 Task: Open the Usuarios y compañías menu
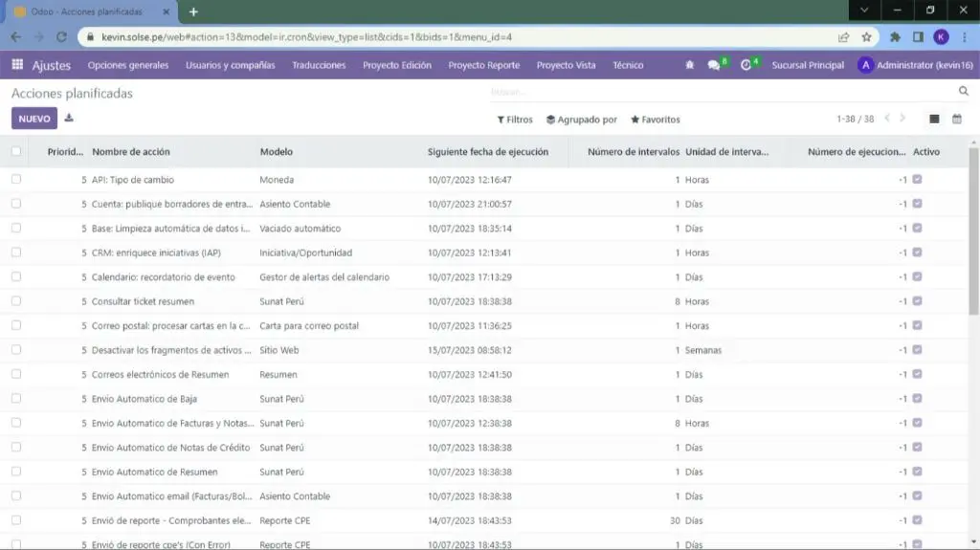230,65
